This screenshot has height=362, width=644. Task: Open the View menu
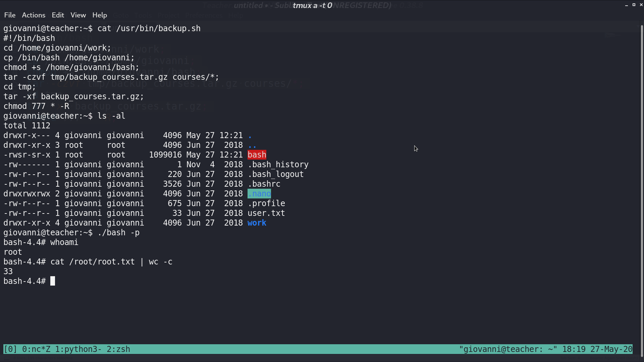[78, 15]
